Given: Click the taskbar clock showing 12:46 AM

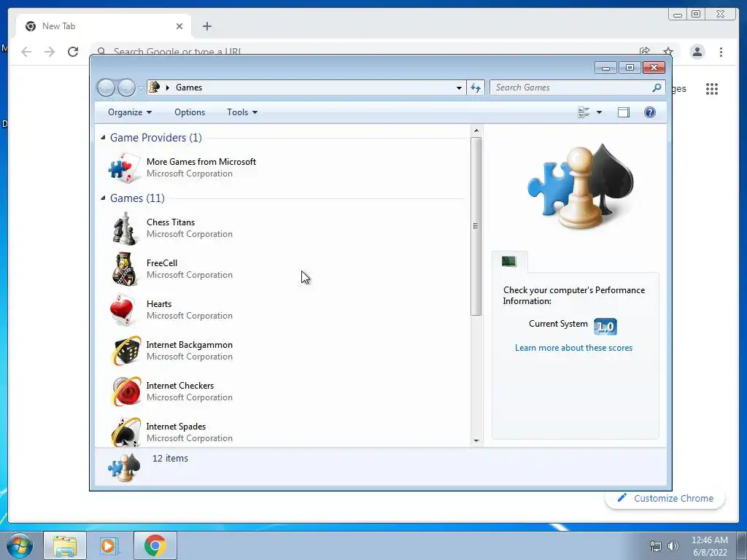Looking at the screenshot, I should tap(709, 540).
